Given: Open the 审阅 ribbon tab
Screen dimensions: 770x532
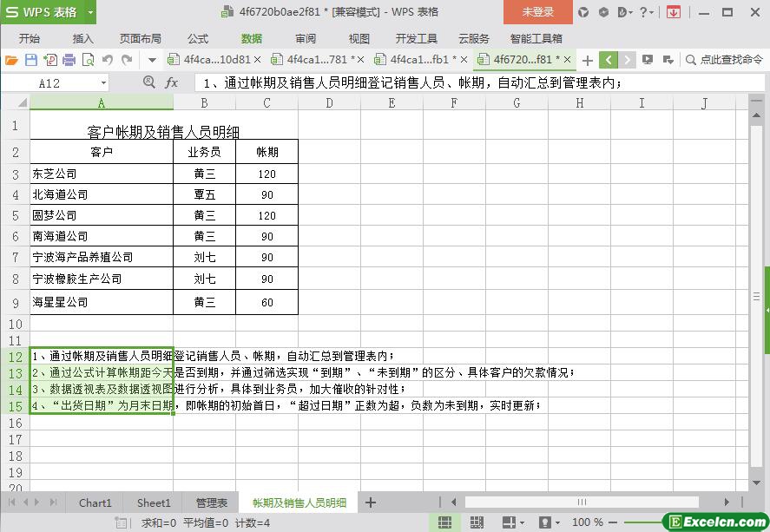Looking at the screenshot, I should [x=306, y=39].
